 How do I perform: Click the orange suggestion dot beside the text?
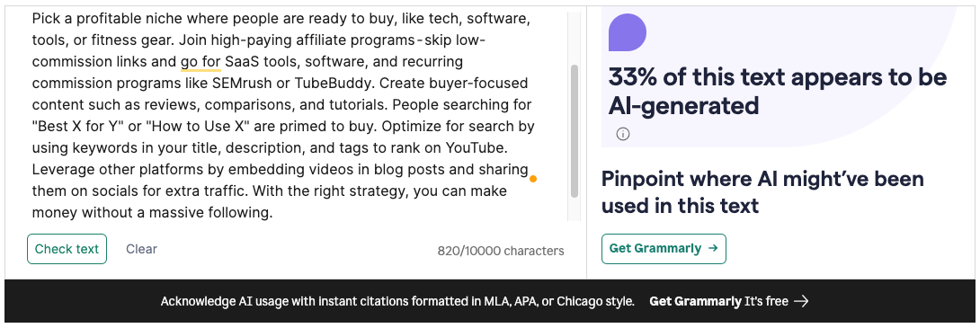[533, 180]
